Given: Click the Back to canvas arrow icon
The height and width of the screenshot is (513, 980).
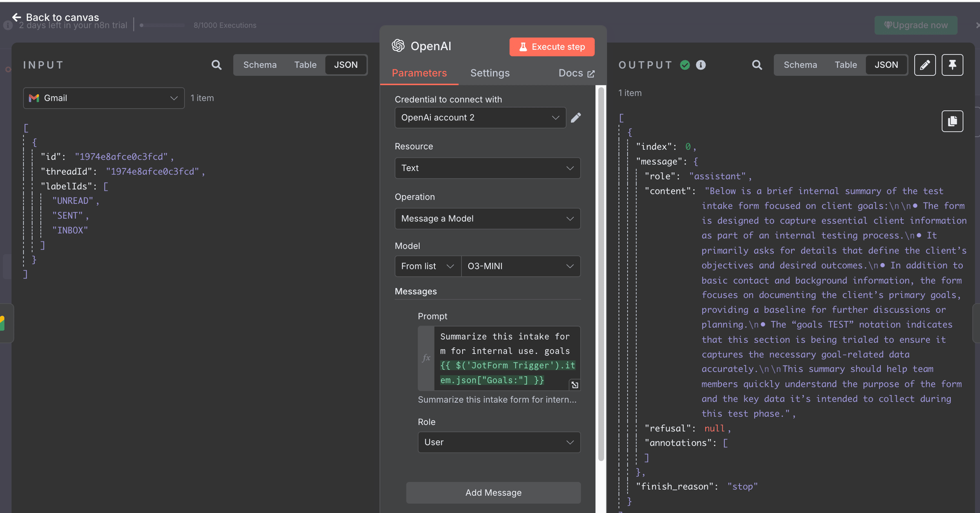Looking at the screenshot, I should 16,17.
